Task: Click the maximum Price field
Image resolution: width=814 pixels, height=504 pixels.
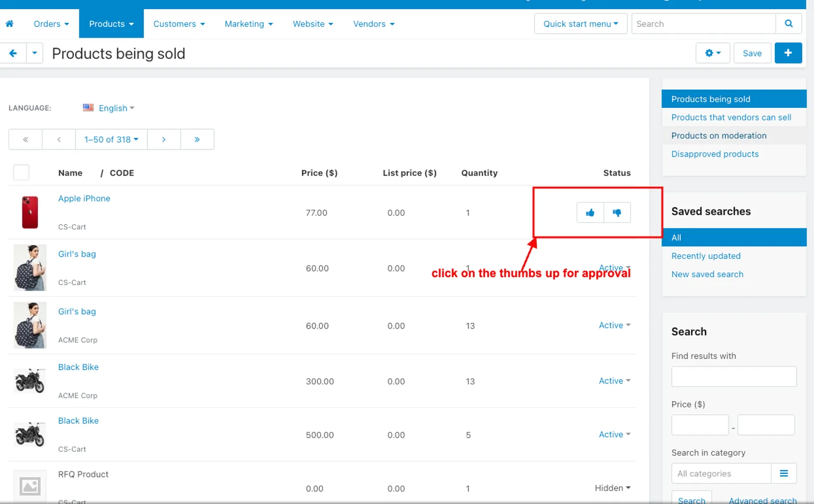Action: click(766, 425)
